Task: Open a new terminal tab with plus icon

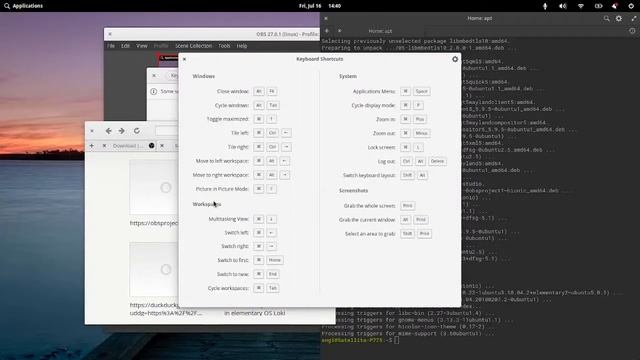Action: point(327,31)
